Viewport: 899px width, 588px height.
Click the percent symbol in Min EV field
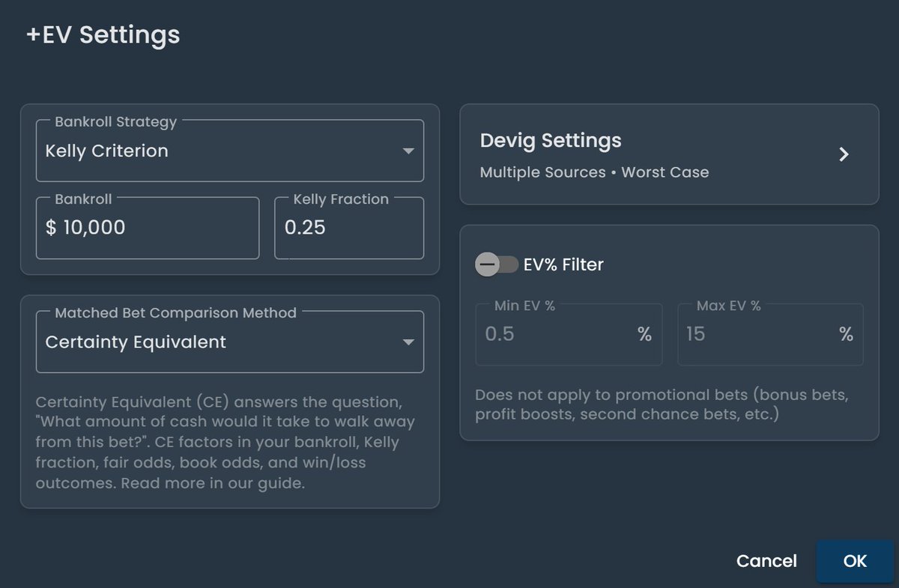coord(644,334)
